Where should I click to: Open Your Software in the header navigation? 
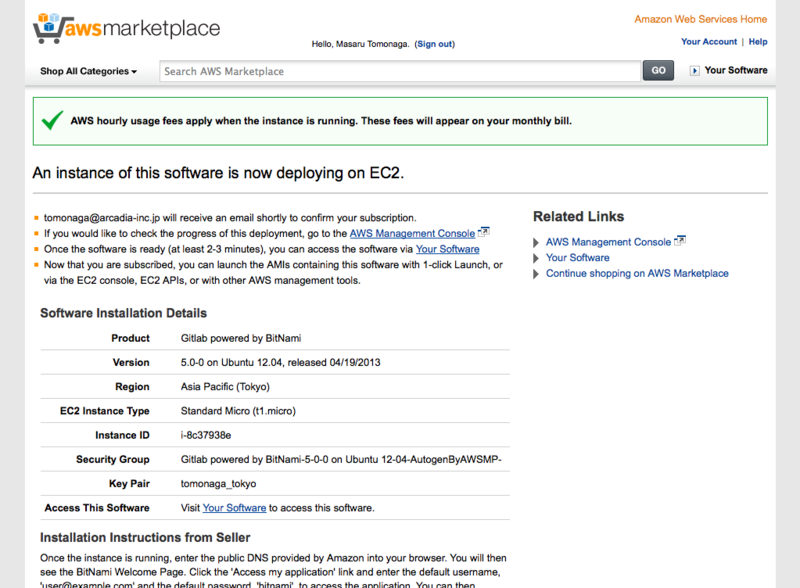tap(736, 71)
